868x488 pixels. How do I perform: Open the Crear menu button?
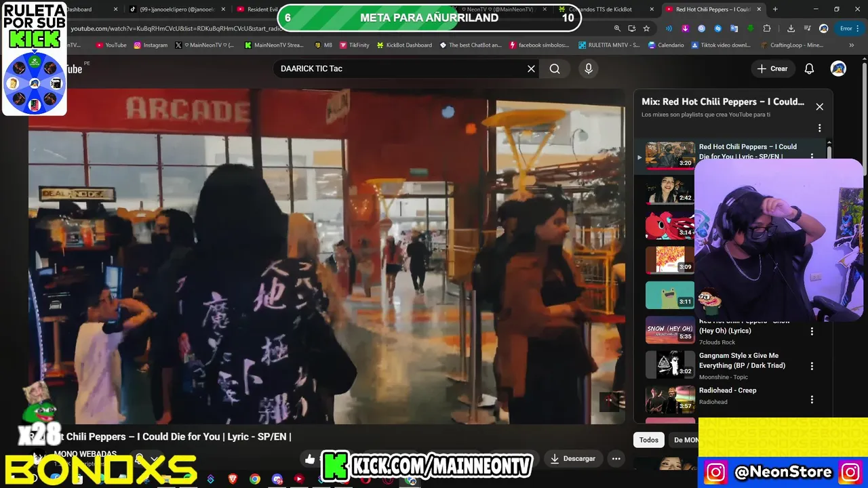tap(772, 68)
